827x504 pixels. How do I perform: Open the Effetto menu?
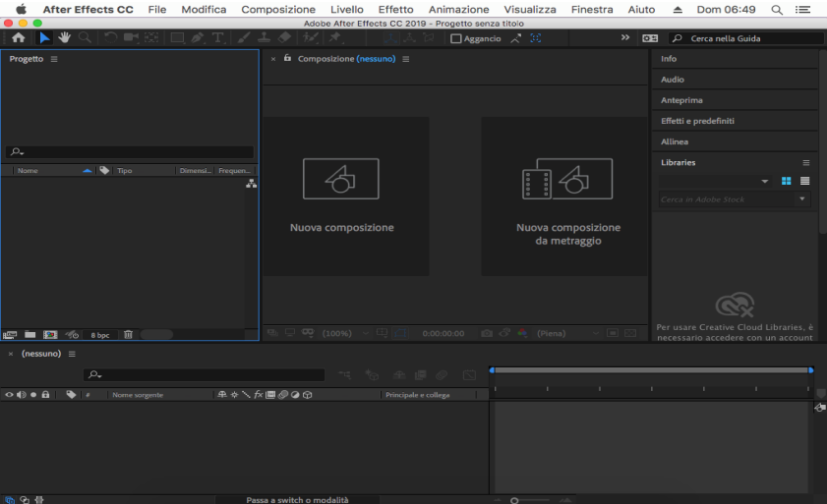[x=395, y=10]
